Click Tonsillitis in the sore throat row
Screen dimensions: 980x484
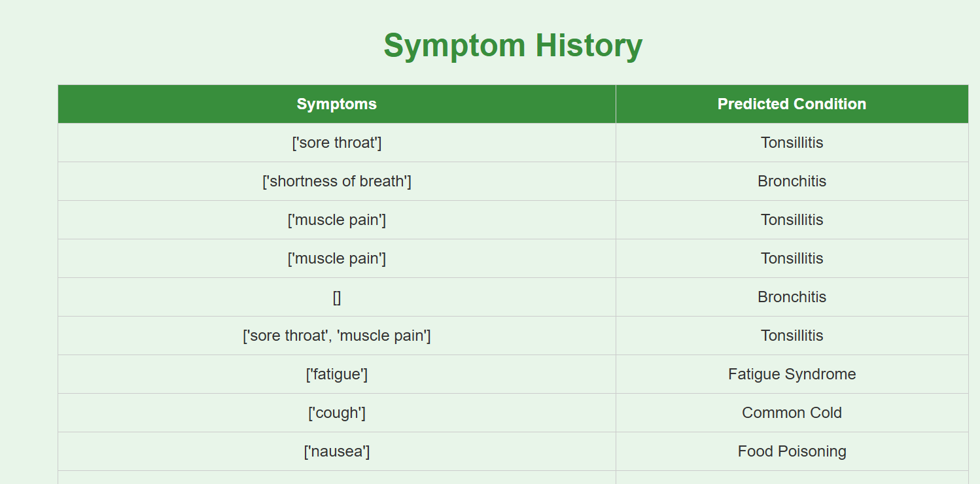click(792, 143)
